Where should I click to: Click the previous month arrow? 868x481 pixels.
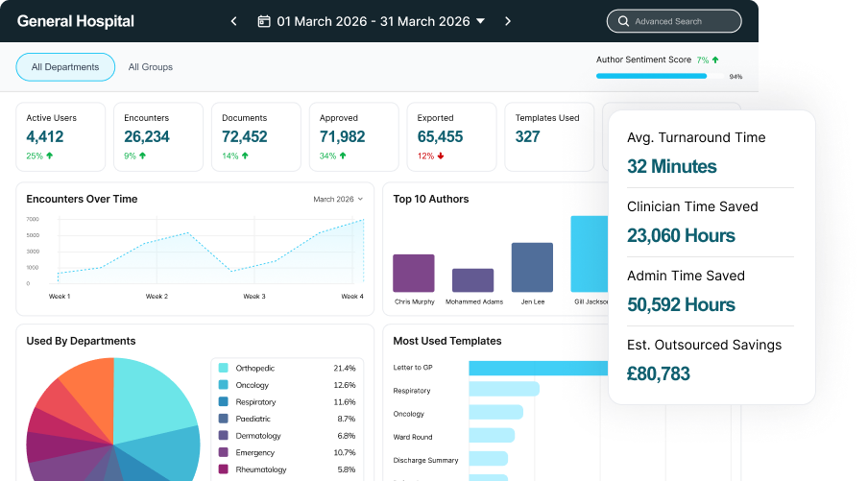pos(233,21)
